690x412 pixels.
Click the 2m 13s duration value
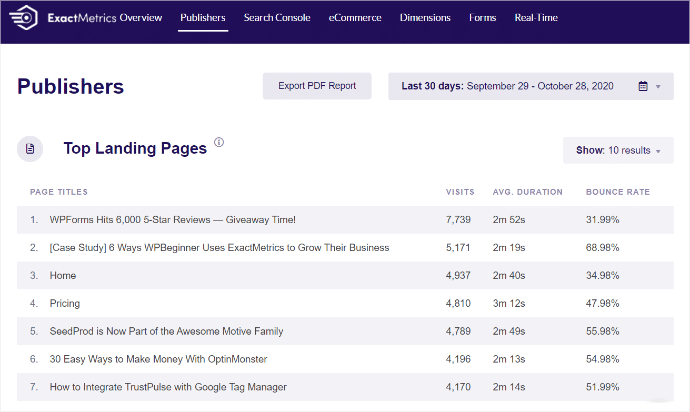[x=509, y=359]
